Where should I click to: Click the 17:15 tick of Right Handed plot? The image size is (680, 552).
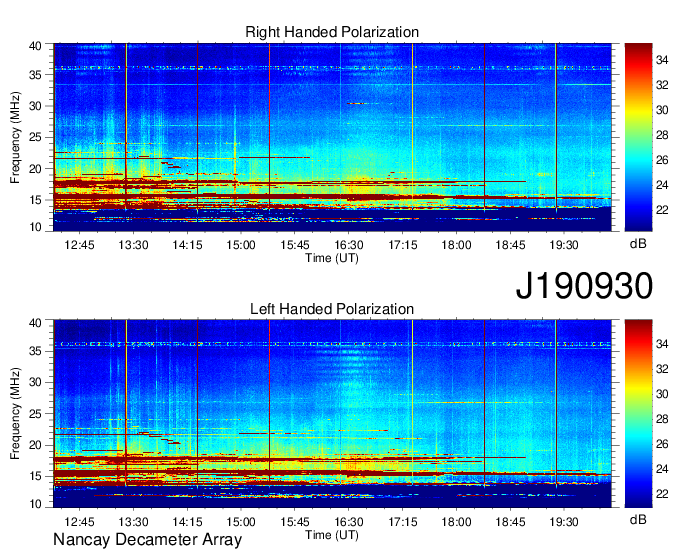[x=402, y=245]
